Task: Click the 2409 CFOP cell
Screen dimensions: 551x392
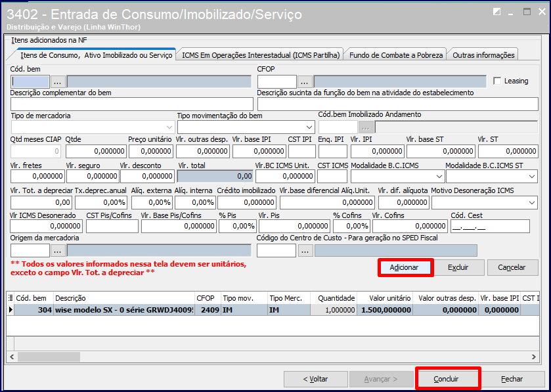Action: (208, 310)
